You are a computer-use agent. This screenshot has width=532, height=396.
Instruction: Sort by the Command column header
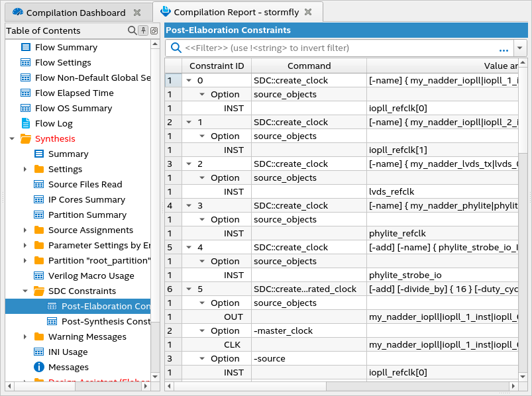tap(309, 66)
